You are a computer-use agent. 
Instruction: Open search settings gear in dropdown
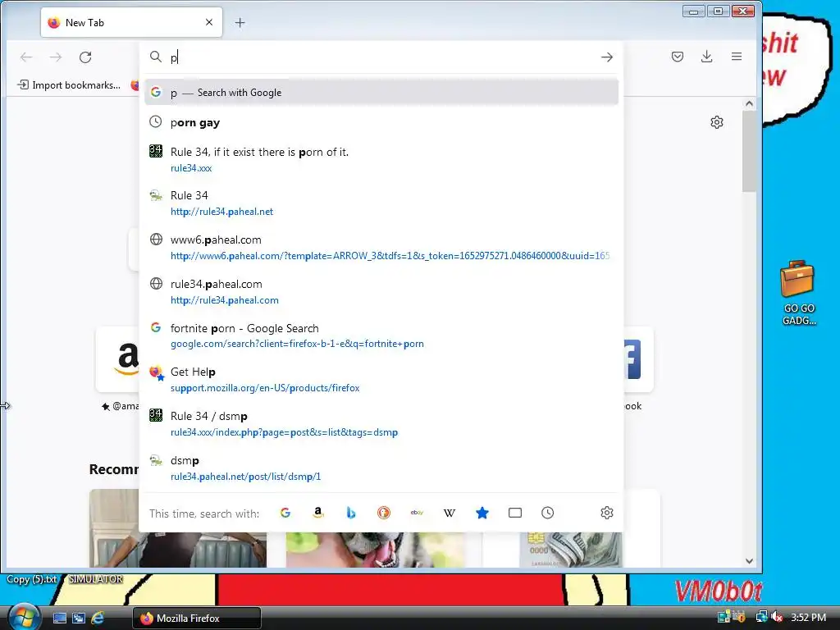(606, 513)
